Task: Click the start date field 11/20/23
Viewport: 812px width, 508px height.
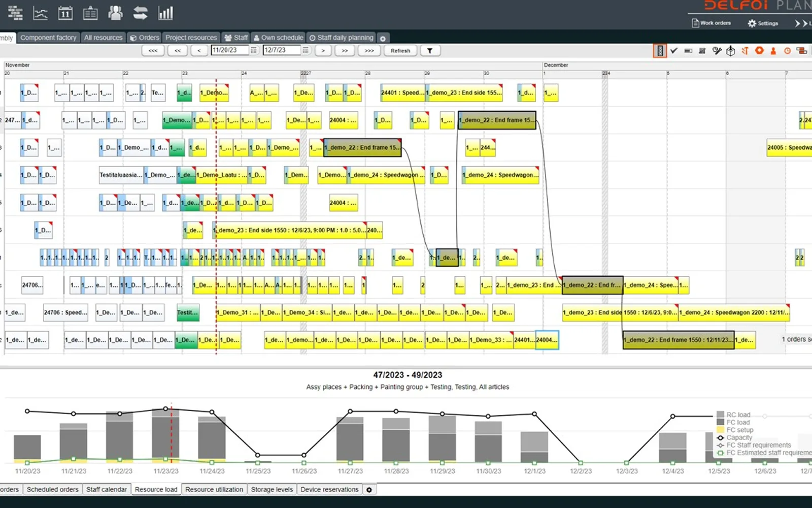Action: point(229,50)
